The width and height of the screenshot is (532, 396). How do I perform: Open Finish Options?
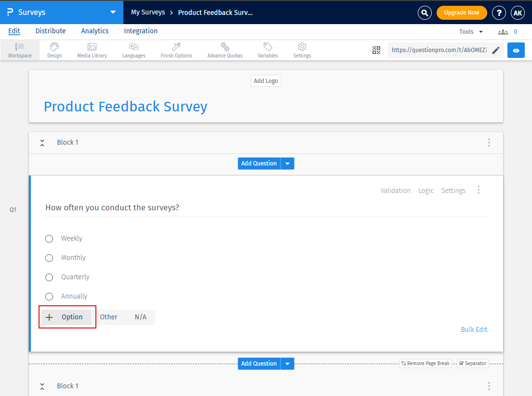pyautogui.click(x=176, y=50)
